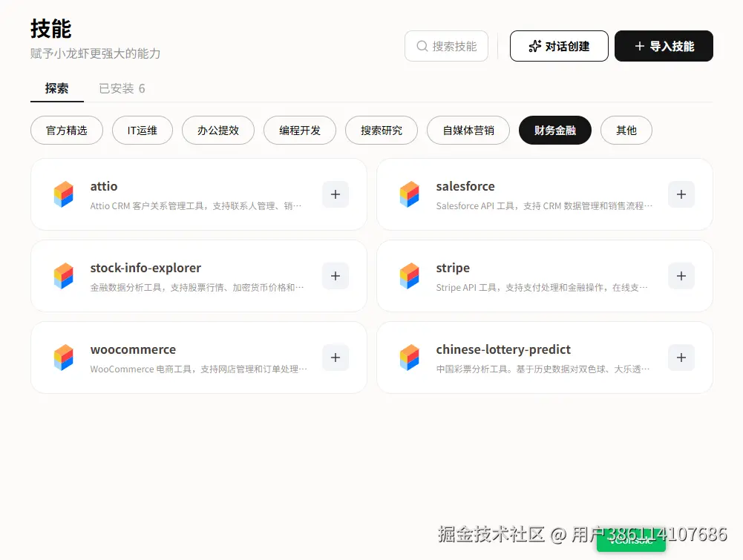The width and height of the screenshot is (743, 560).
Task: Open the green vConsole button
Action: click(631, 540)
